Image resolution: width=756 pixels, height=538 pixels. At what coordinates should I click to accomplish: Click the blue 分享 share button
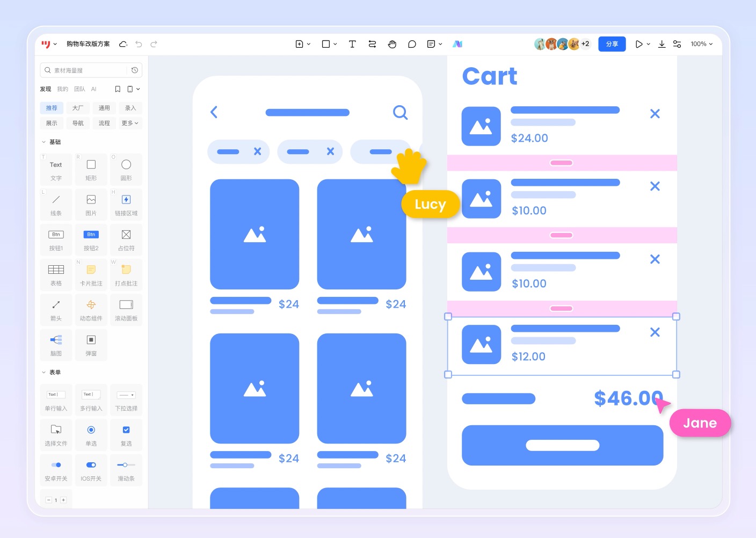(612, 44)
